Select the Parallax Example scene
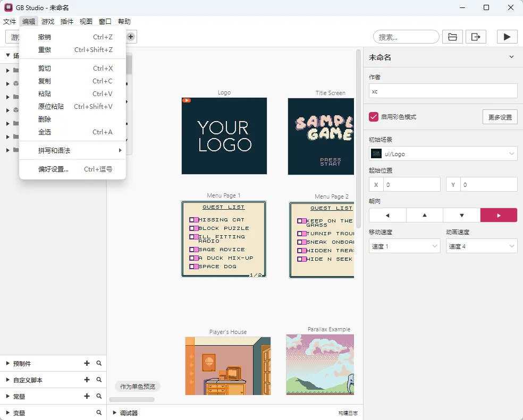 click(x=320, y=364)
